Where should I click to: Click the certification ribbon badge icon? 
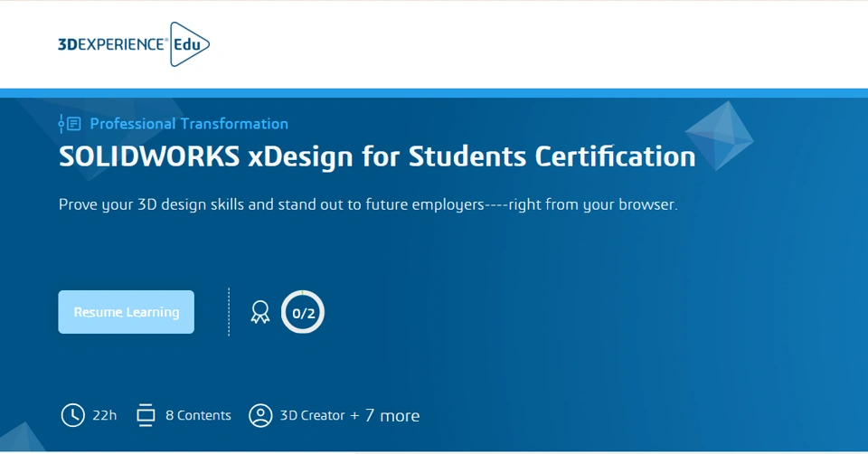point(259,312)
